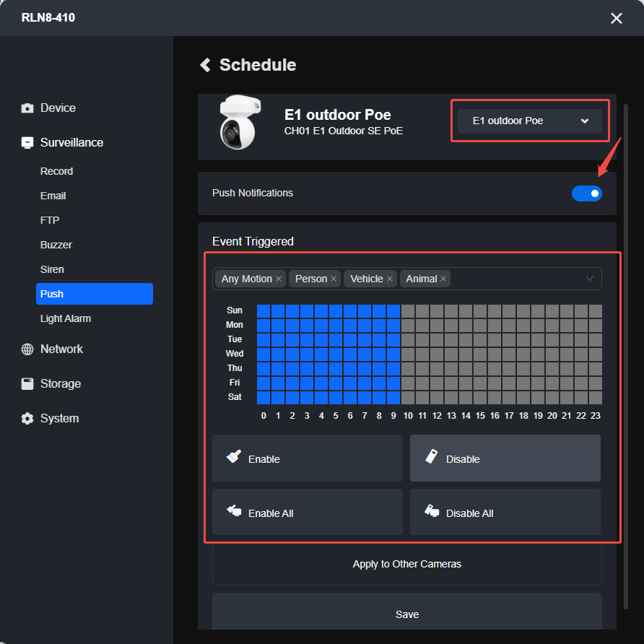Viewport: 644px width, 644px height.
Task: Select the Push menu item
Action: (x=95, y=294)
